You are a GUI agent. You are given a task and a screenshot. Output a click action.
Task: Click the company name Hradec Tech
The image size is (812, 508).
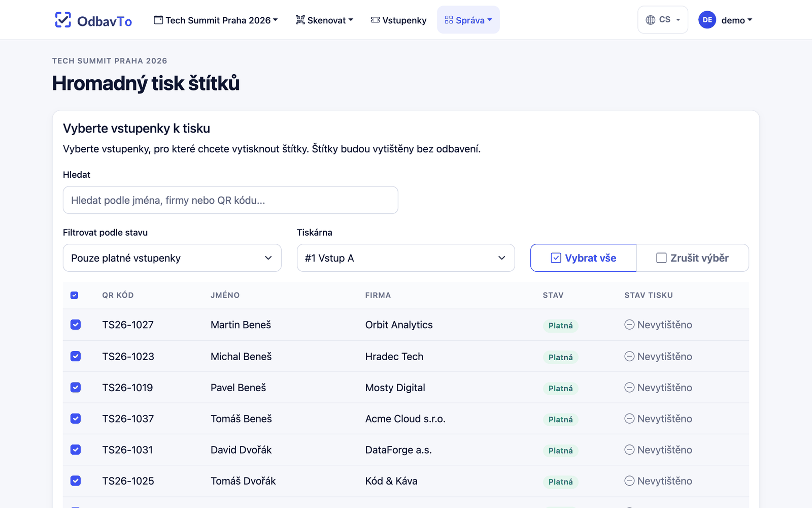click(394, 356)
